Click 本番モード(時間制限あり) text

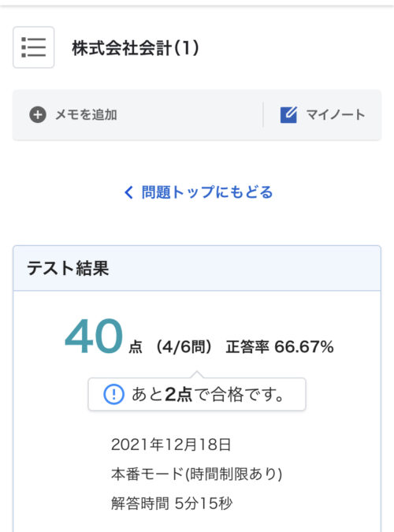point(196,474)
